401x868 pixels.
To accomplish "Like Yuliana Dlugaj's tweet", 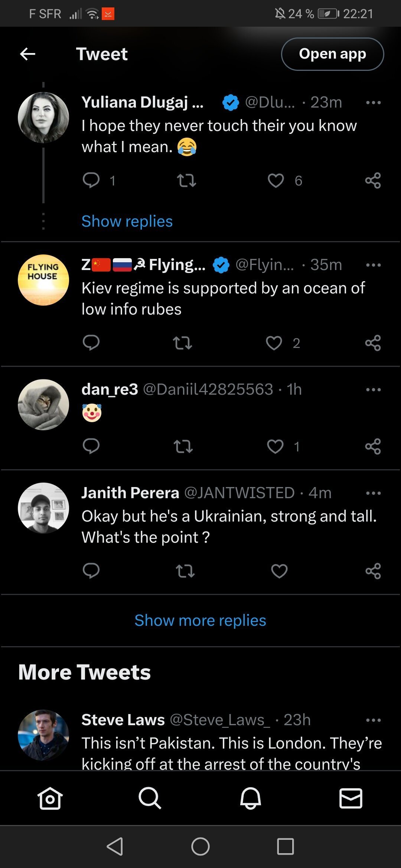I will (276, 181).
